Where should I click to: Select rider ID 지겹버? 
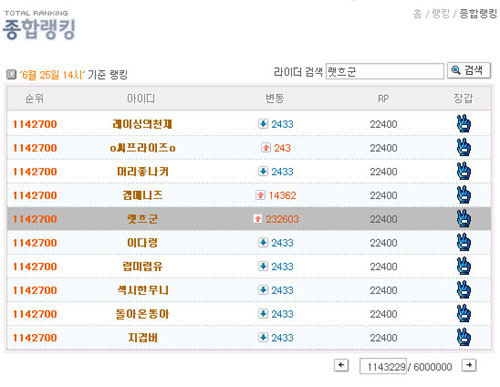(142, 338)
